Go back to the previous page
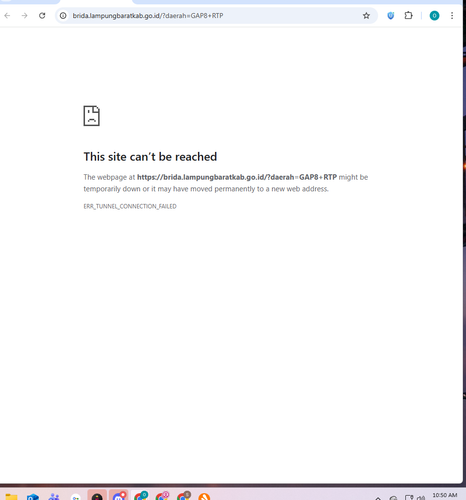 7,16
